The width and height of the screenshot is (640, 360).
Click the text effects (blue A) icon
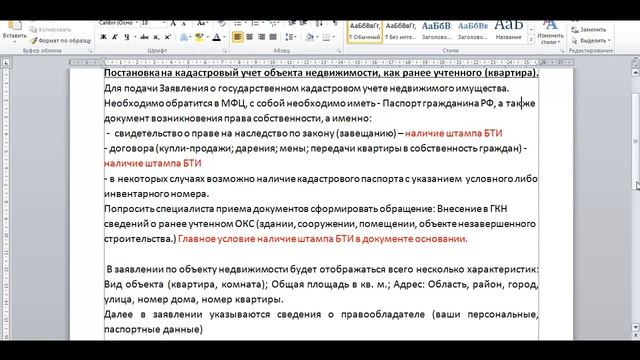pos(184,37)
